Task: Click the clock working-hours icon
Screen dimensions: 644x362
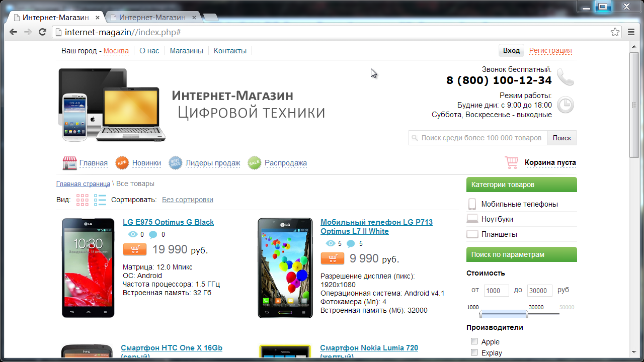Action: coord(566,105)
